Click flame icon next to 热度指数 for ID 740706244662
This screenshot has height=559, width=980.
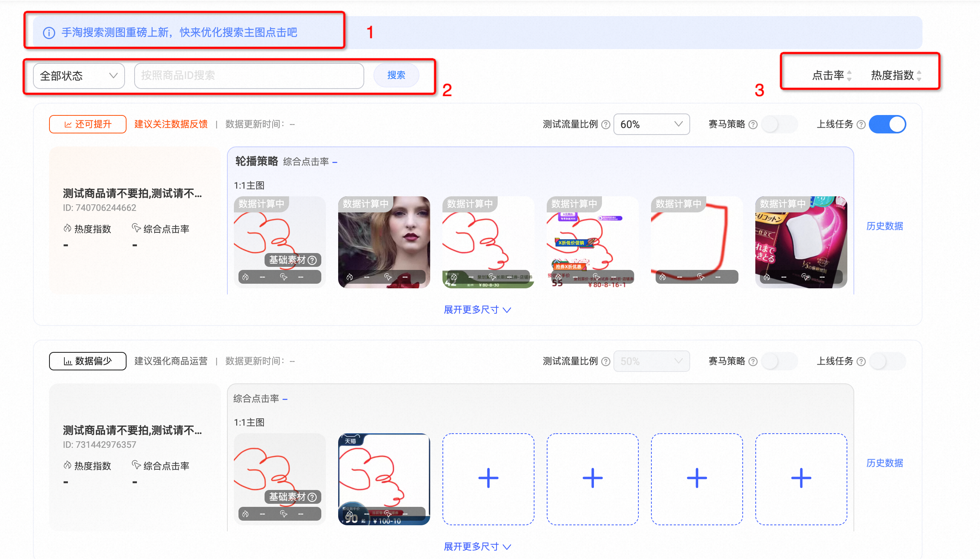(x=67, y=229)
